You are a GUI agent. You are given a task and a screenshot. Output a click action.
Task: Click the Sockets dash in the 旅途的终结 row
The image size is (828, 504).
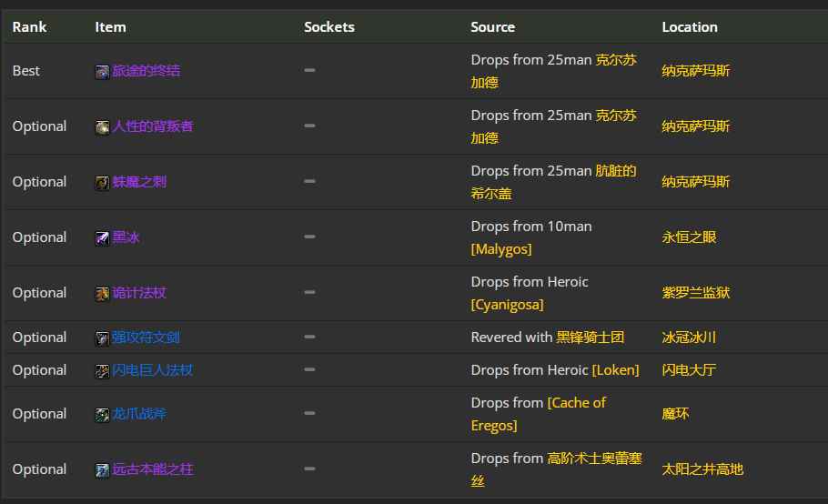310,70
